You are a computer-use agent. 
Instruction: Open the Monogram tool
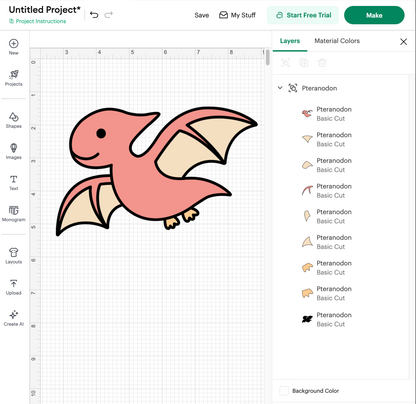(x=14, y=214)
